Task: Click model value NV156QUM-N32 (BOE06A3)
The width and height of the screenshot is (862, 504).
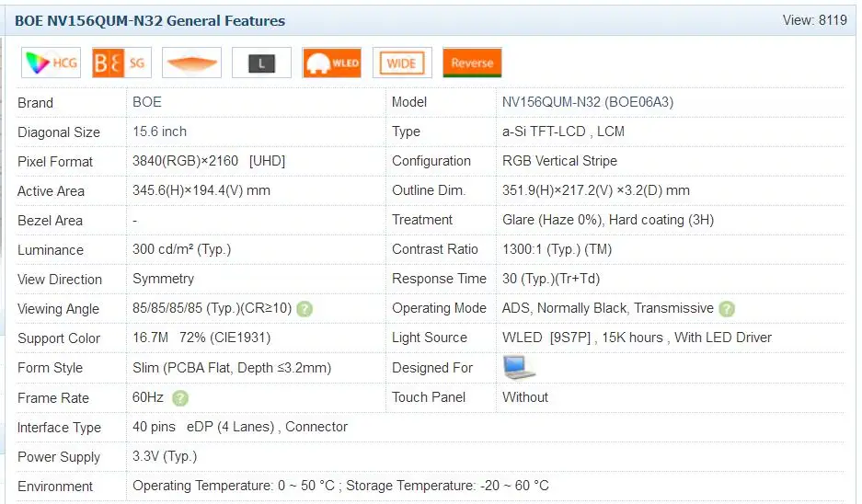Action: [588, 102]
